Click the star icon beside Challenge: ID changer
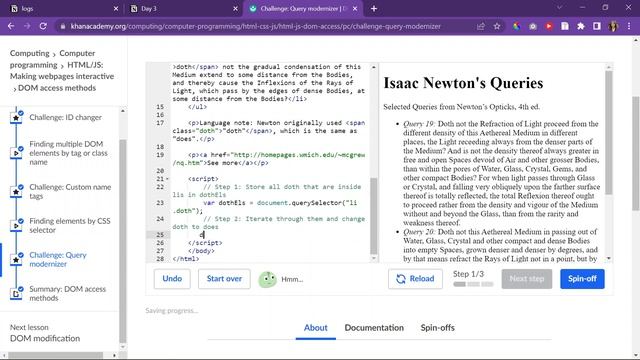This screenshot has width=640, height=360. coord(16,118)
